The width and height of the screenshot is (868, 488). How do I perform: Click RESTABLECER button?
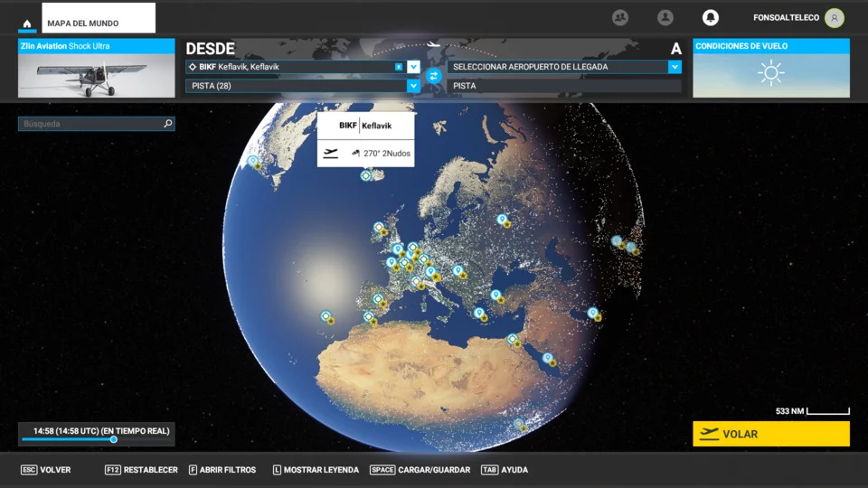(141, 470)
